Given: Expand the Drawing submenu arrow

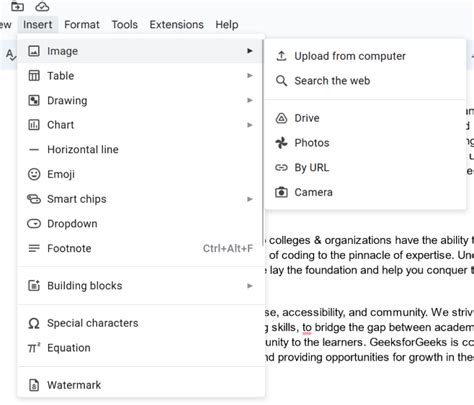Looking at the screenshot, I should coord(250,100).
